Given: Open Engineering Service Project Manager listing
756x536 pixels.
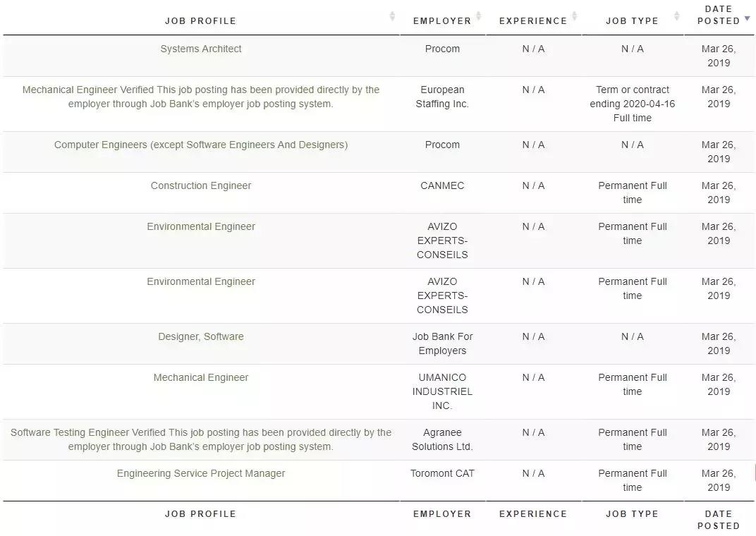Looking at the screenshot, I should (x=200, y=473).
